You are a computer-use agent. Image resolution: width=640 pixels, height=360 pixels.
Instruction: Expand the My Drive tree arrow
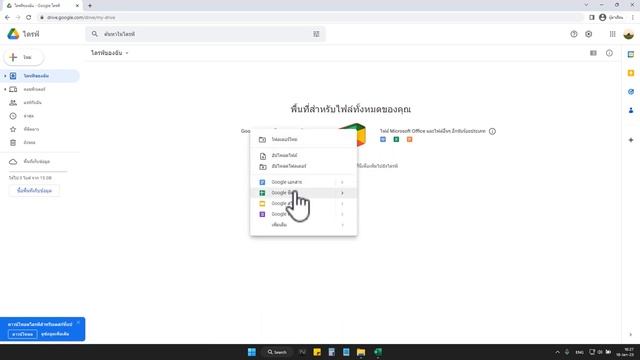[x=5, y=76]
